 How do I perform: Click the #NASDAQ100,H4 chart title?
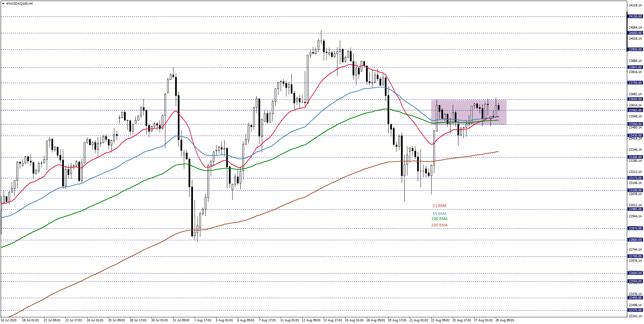tap(19, 4)
